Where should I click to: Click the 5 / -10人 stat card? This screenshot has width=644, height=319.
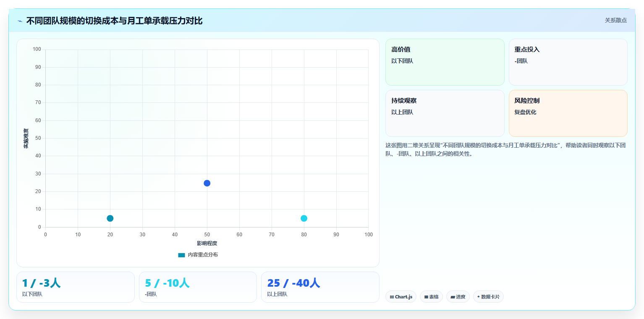pyautogui.click(x=198, y=287)
